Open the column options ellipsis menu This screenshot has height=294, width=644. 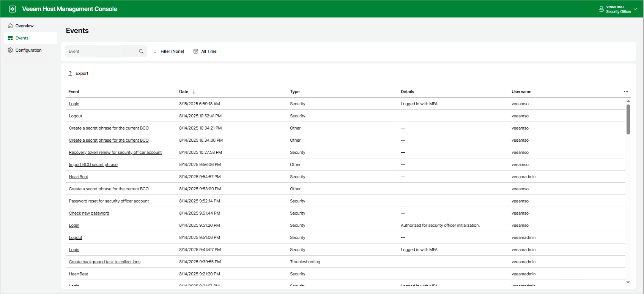626,92
